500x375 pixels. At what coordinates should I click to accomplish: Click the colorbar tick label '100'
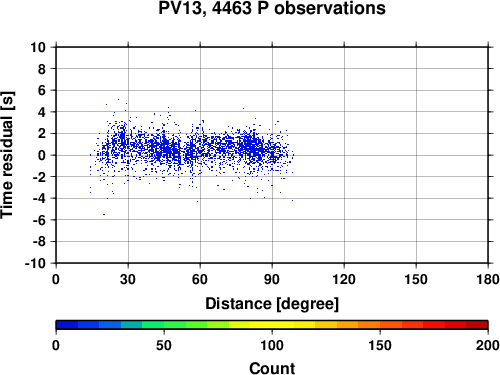point(272,345)
